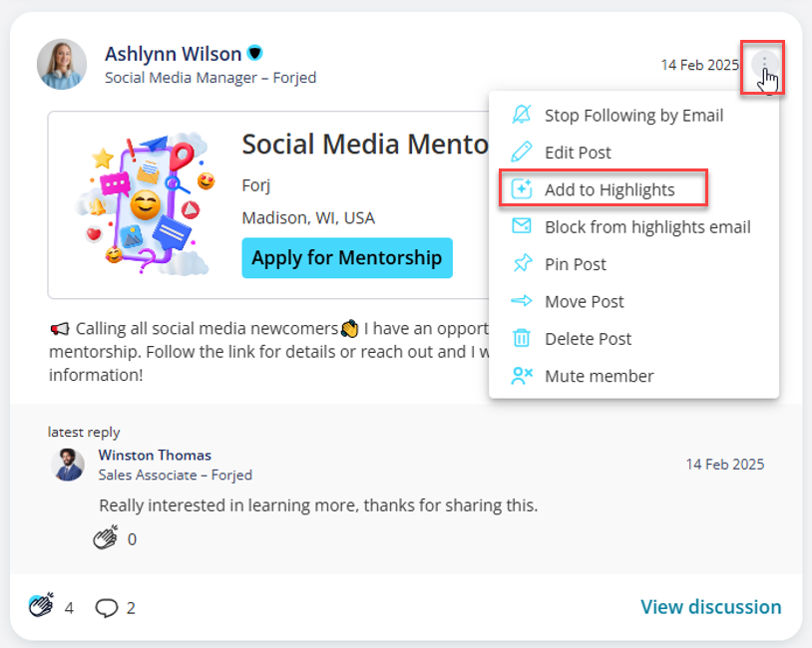This screenshot has height=648, width=812.
Task: Click Apply for Mentorship button
Action: pyautogui.click(x=347, y=258)
